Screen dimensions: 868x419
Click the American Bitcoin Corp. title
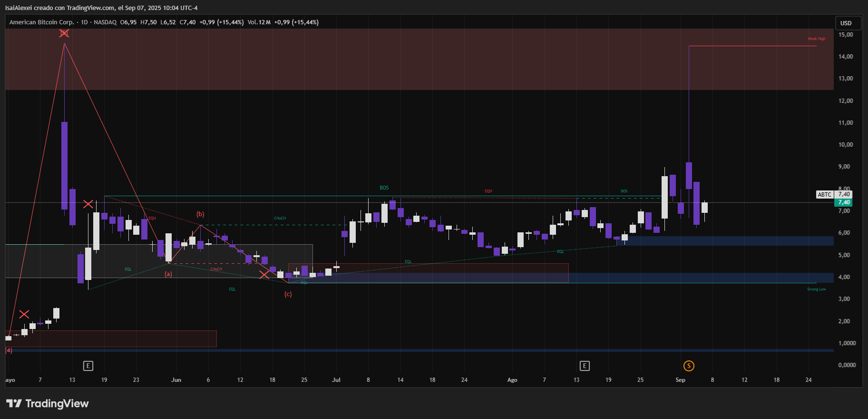click(x=42, y=22)
